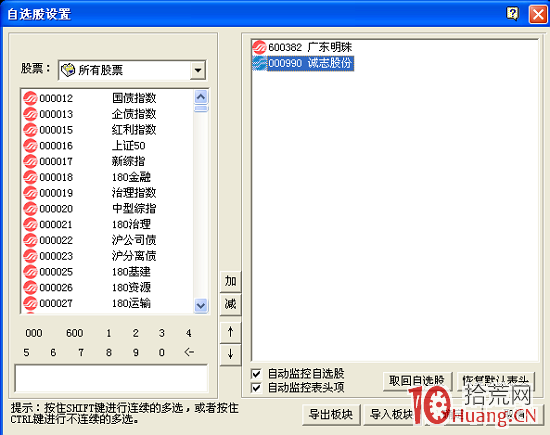Select 180金融 in the stock list
550x435 pixels.
tap(131, 177)
